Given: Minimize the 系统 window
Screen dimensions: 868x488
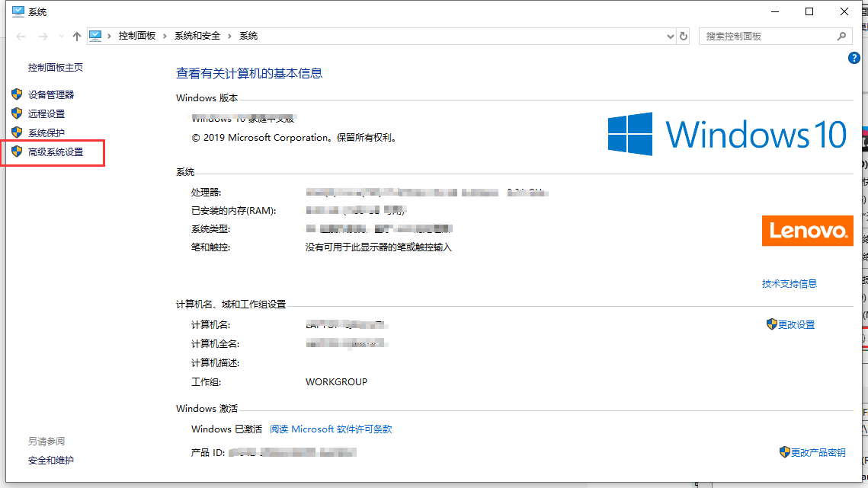Looking at the screenshot, I should (775, 11).
